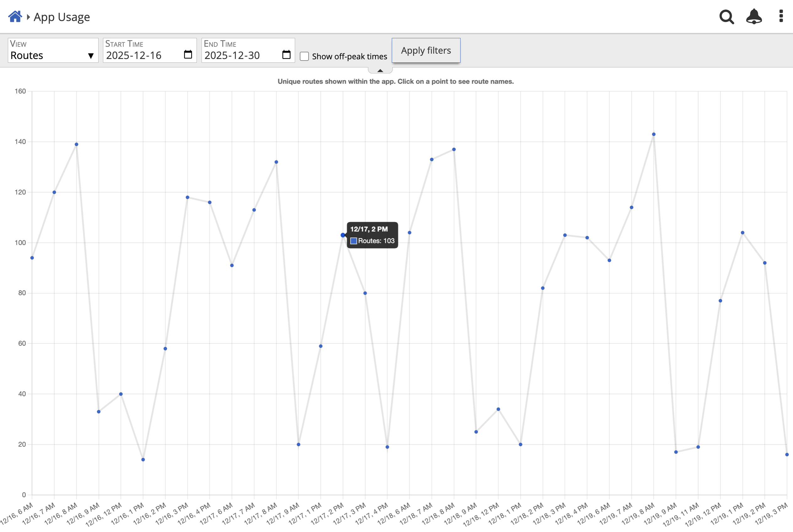Enable Show off-peak times checkbox
Screen dimensions: 793x532
click(305, 56)
